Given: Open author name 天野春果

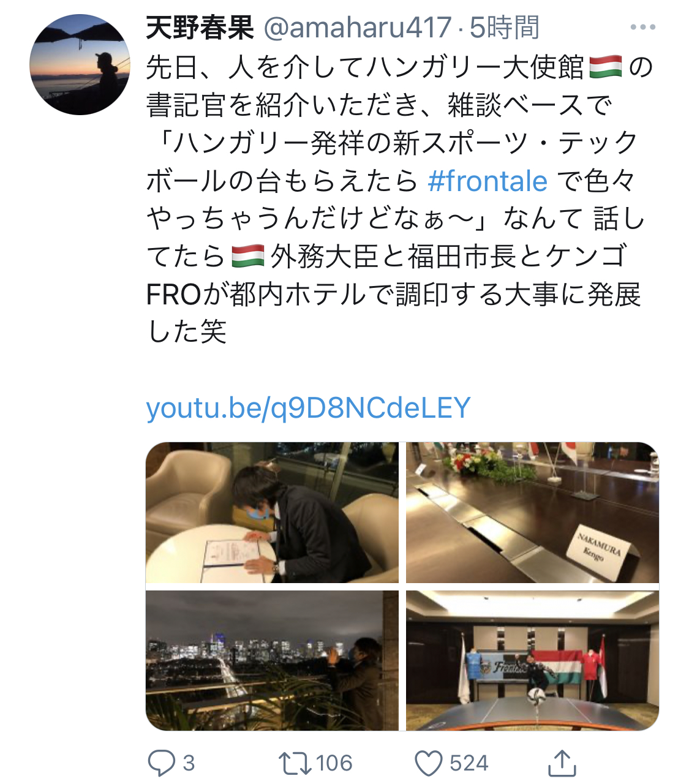Looking at the screenshot, I should tap(200, 28).
